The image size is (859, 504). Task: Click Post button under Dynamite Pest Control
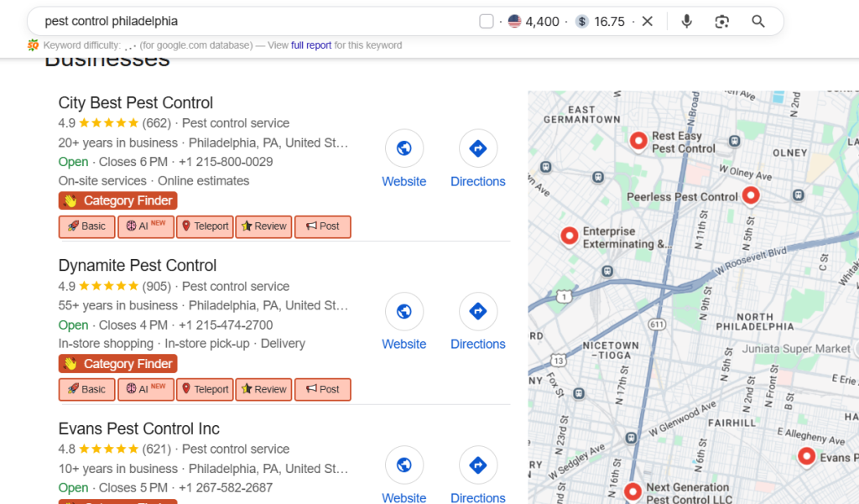coord(323,389)
